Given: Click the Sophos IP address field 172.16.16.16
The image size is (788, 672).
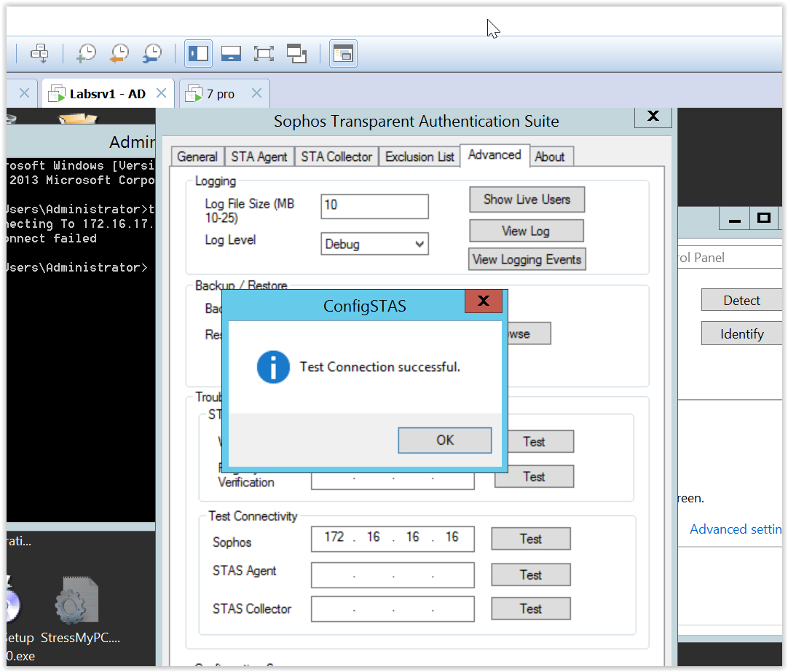Looking at the screenshot, I should 393,539.
